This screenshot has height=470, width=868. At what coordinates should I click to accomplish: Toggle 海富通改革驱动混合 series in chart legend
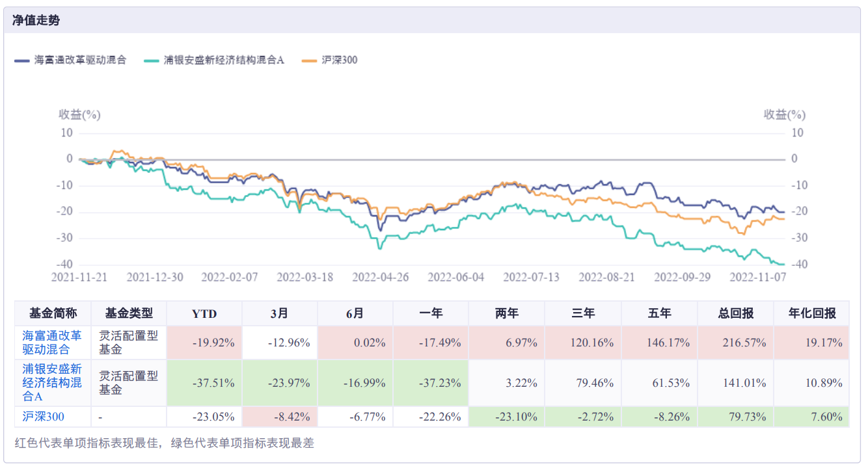click(79, 60)
